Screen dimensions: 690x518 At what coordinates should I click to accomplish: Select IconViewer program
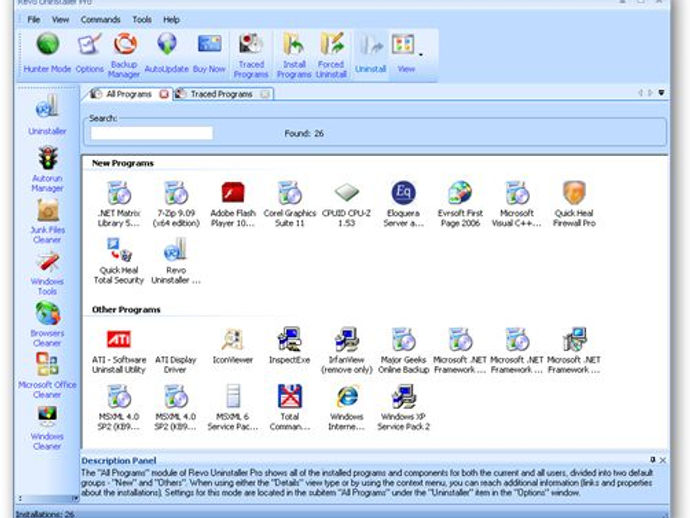(x=232, y=346)
